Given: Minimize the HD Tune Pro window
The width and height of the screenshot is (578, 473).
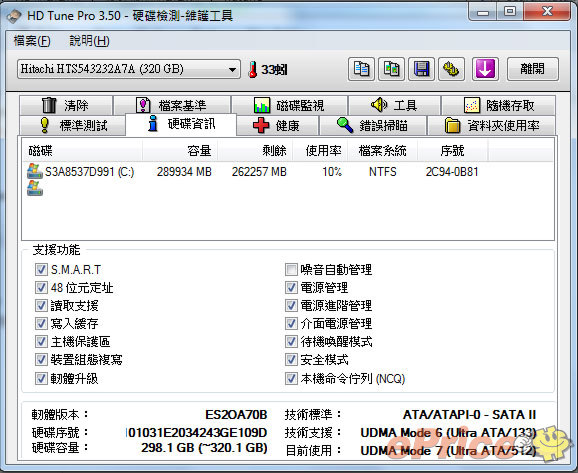Looking at the screenshot, I should (x=483, y=12).
